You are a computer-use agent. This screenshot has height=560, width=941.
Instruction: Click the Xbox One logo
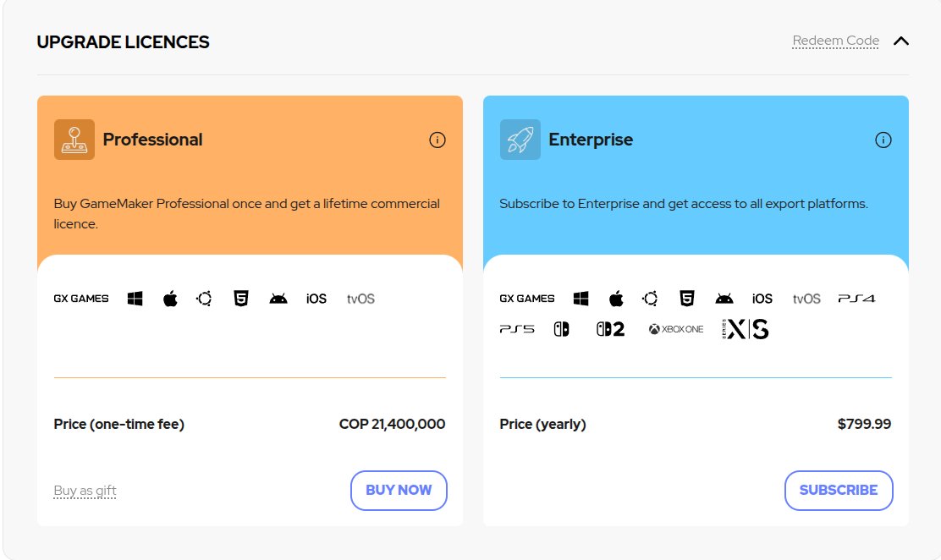[676, 329]
